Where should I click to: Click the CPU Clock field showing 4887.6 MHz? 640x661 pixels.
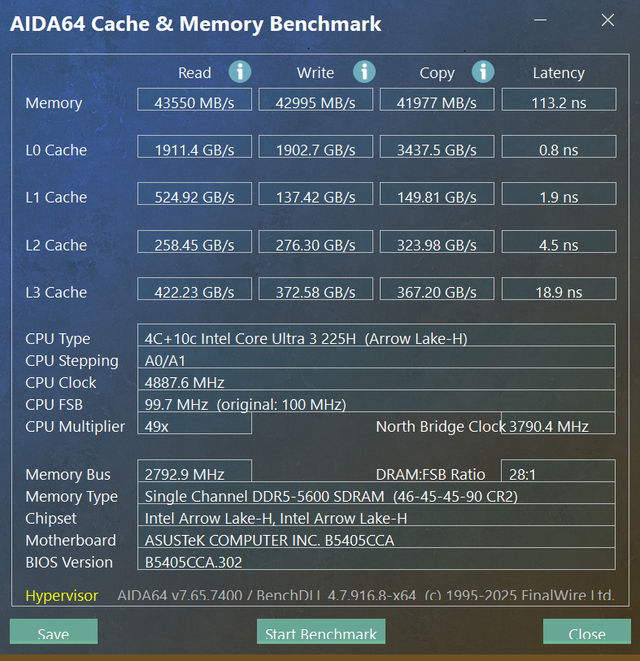[376, 379]
